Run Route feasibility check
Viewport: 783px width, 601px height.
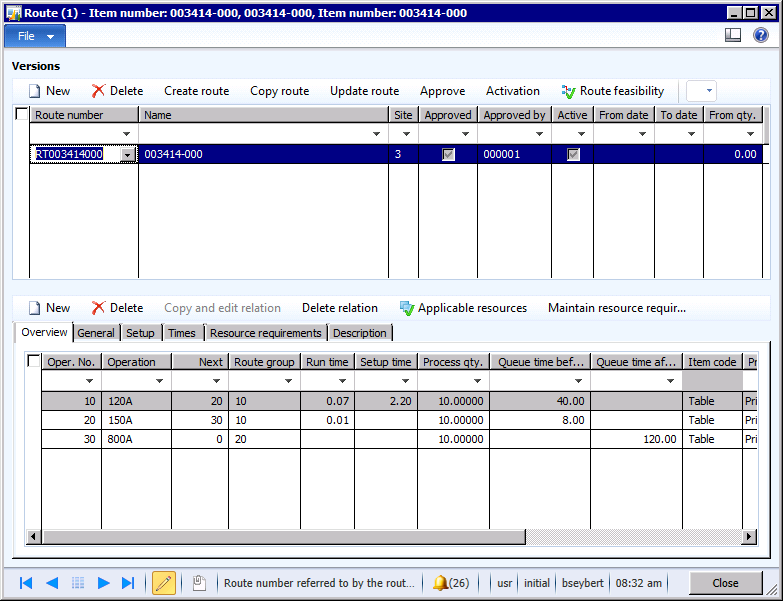[x=612, y=91]
